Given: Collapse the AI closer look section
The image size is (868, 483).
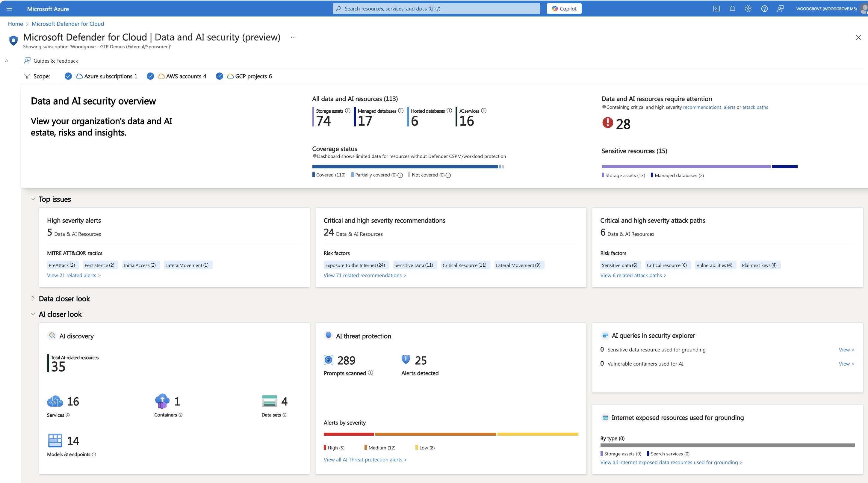Looking at the screenshot, I should point(33,314).
